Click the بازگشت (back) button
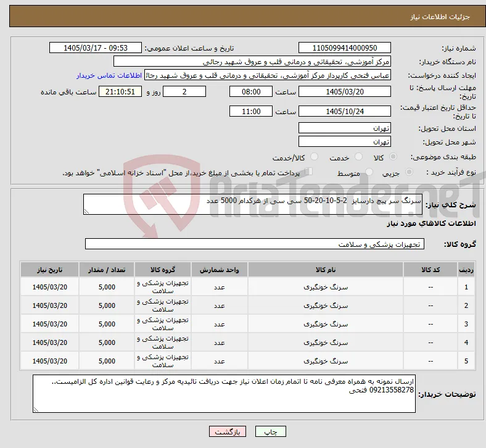 coord(228,431)
